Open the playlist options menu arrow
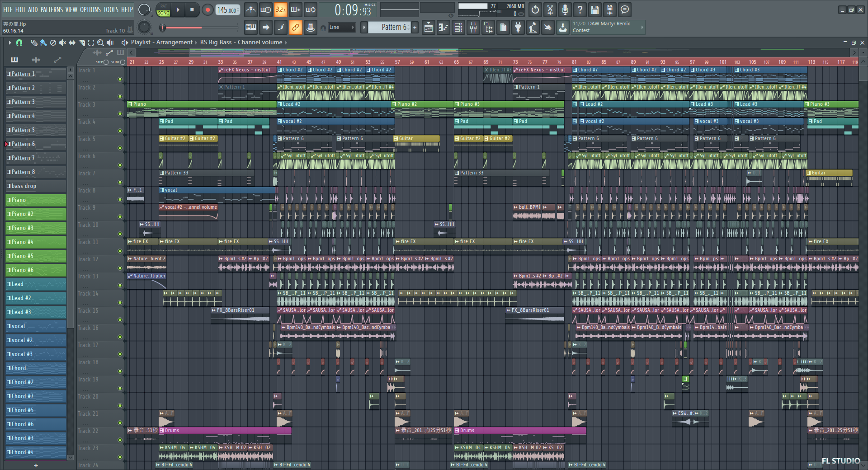The image size is (868, 470). [x=9, y=42]
